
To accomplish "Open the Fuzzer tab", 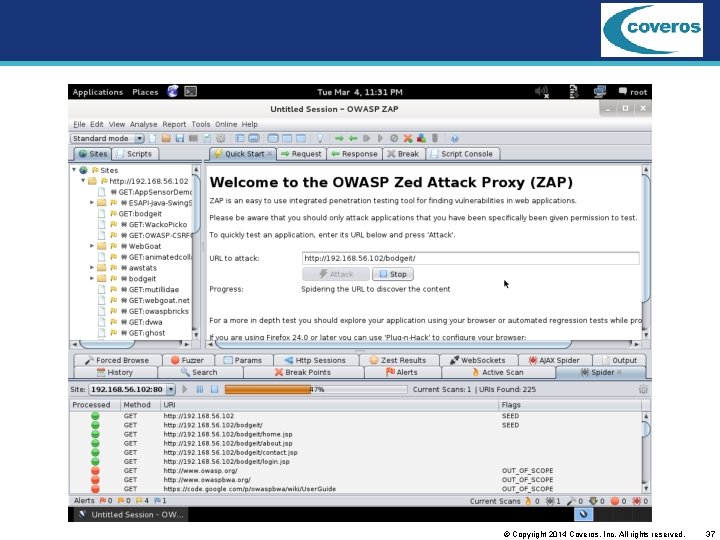I will pyautogui.click(x=187, y=360).
